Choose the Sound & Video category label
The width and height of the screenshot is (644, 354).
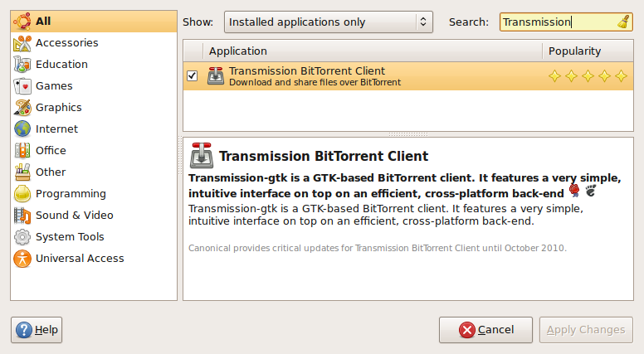tap(75, 216)
